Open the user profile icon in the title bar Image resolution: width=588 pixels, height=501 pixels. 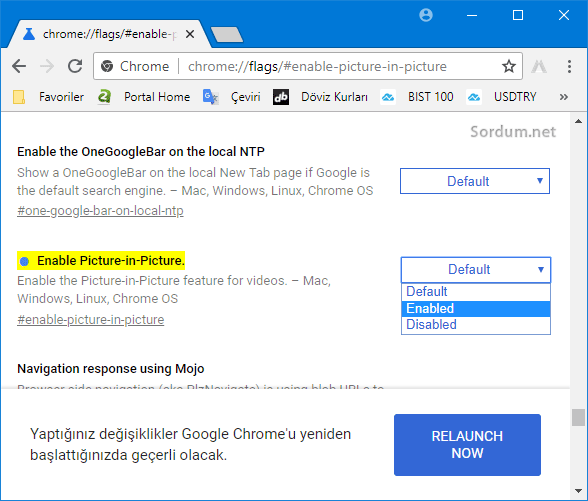point(426,15)
